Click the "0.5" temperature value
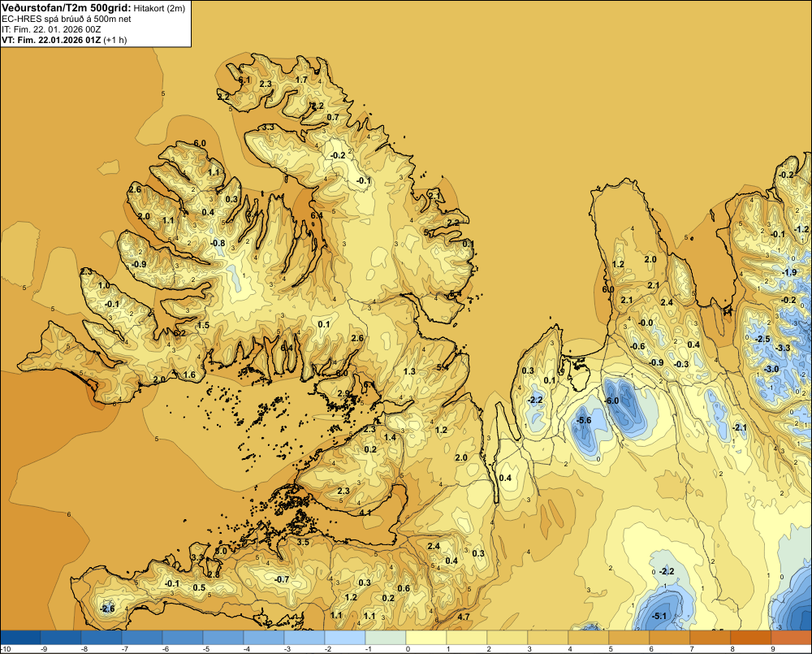Image resolution: width=812 pixels, height=654 pixels. [x=200, y=587]
